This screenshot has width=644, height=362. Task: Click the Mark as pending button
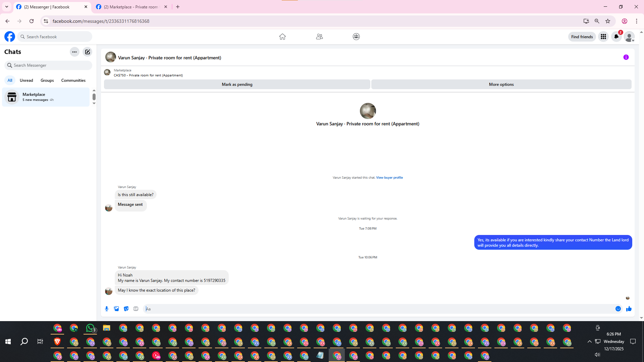pos(237,84)
